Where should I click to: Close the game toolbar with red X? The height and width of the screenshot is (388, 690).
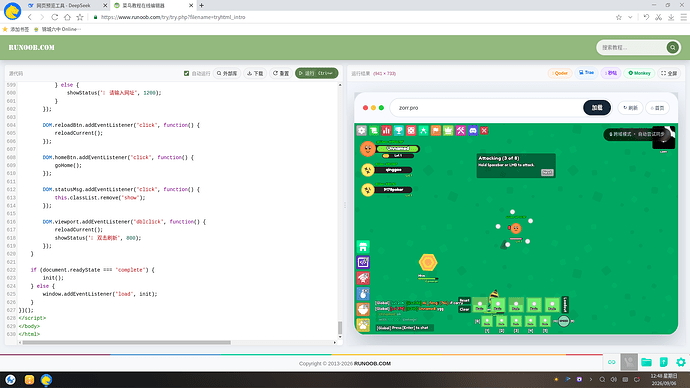pyautogui.click(x=484, y=131)
